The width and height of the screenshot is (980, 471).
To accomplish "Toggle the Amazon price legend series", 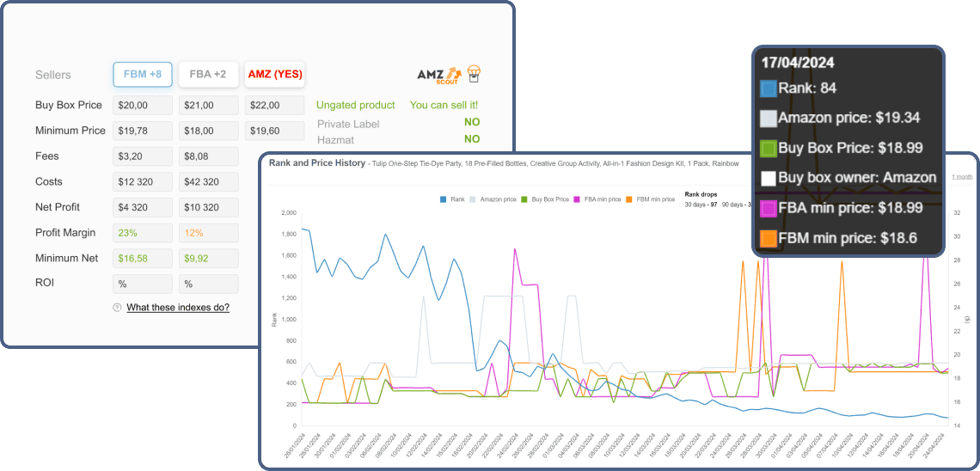I will (493, 199).
